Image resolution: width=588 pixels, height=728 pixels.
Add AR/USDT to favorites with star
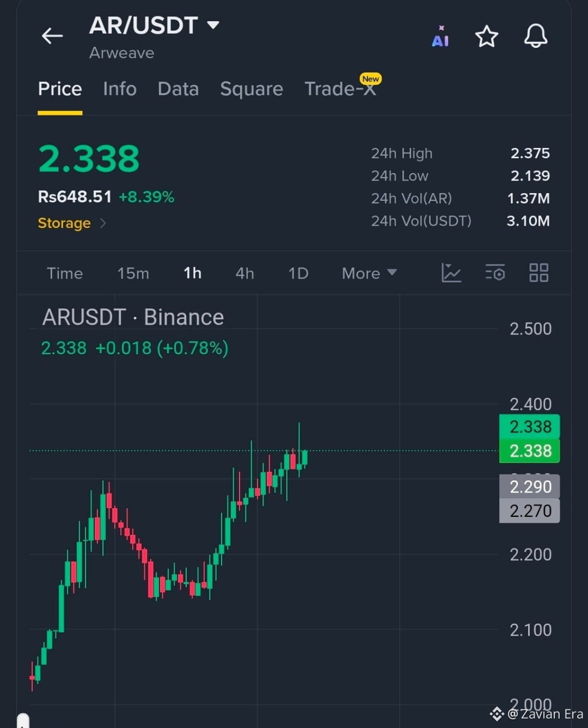(486, 36)
